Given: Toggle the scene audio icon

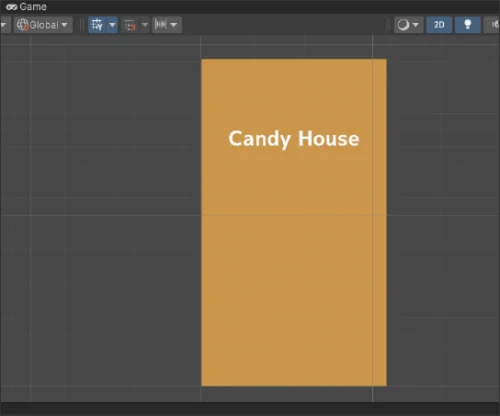Looking at the screenshot, I should pyautogui.click(x=495, y=25).
